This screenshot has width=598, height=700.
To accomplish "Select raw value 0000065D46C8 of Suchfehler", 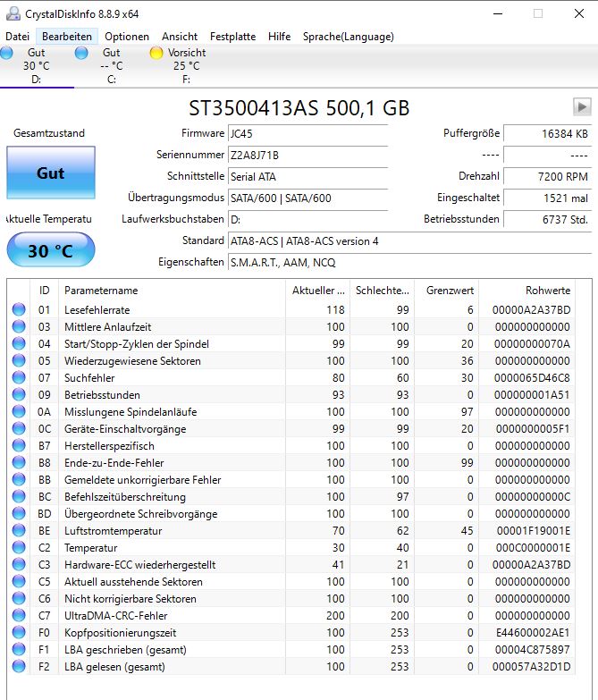I will point(532,377).
